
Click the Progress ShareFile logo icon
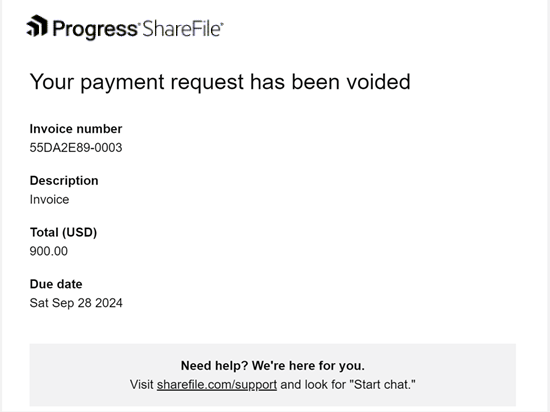point(37,26)
